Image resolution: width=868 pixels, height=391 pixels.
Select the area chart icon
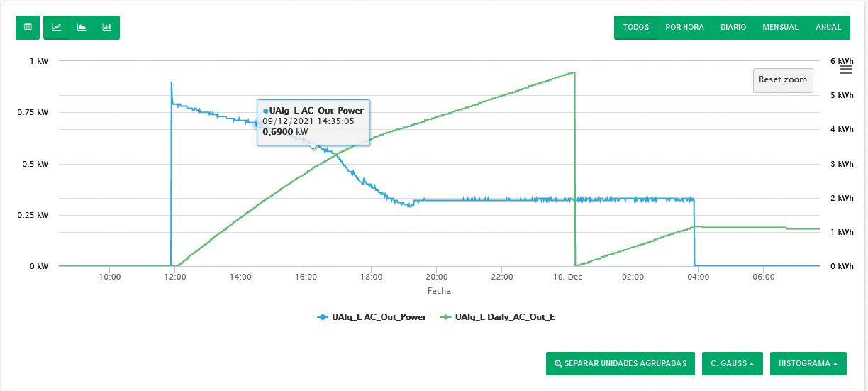coord(82,28)
